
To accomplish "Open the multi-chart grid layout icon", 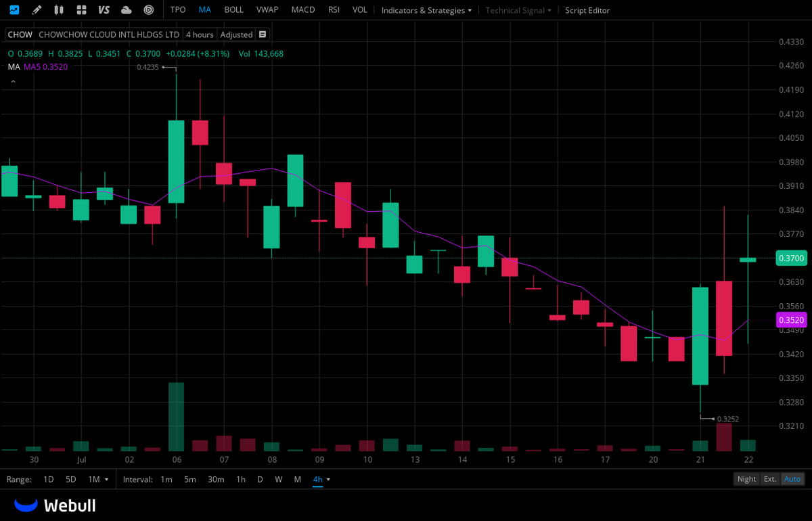I will click(x=81, y=10).
